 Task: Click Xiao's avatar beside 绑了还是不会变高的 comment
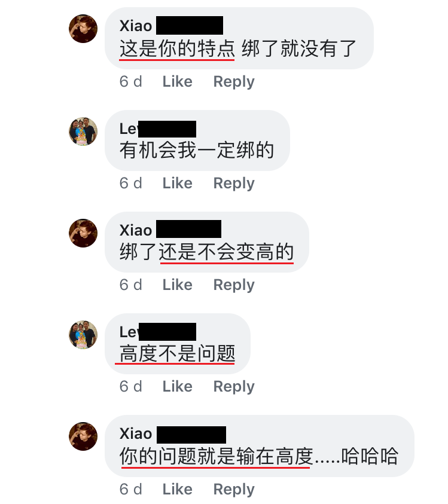pyautogui.click(x=83, y=233)
